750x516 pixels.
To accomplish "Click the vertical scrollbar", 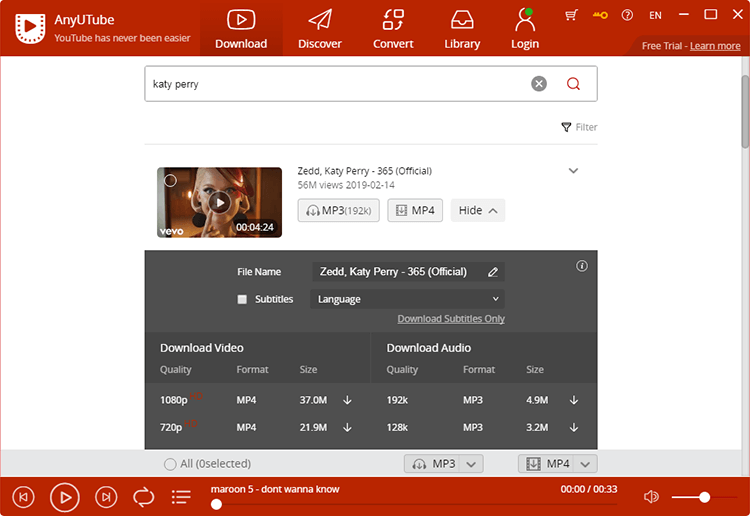I will [x=745, y=112].
